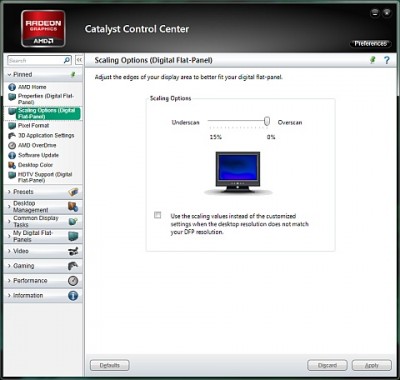This screenshot has width=400, height=380.
Task: Expand the Desktop Management section
Action: tap(9, 207)
